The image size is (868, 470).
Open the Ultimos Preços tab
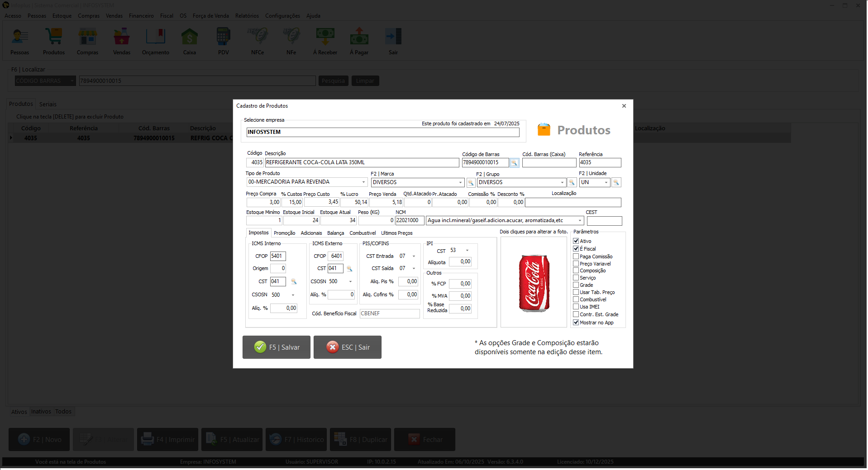pyautogui.click(x=396, y=233)
